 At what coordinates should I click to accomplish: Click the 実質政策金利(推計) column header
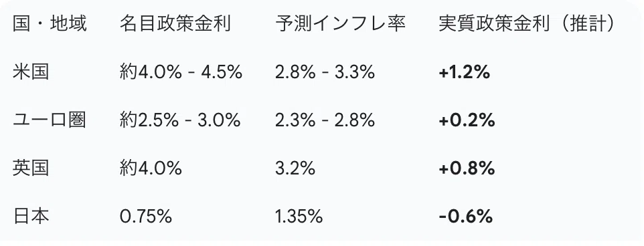(x=528, y=25)
